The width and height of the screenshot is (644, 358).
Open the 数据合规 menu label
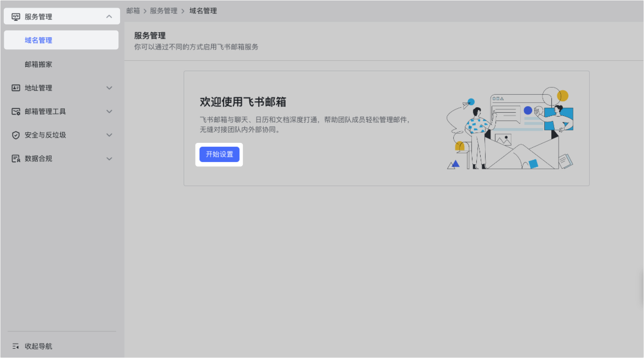(x=38, y=159)
